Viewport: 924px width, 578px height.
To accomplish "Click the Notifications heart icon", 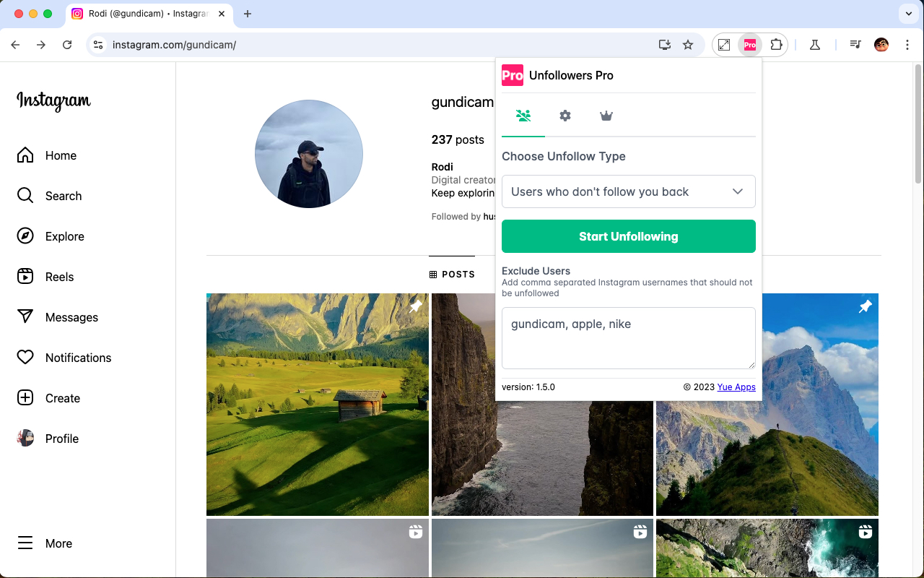I will [25, 358].
